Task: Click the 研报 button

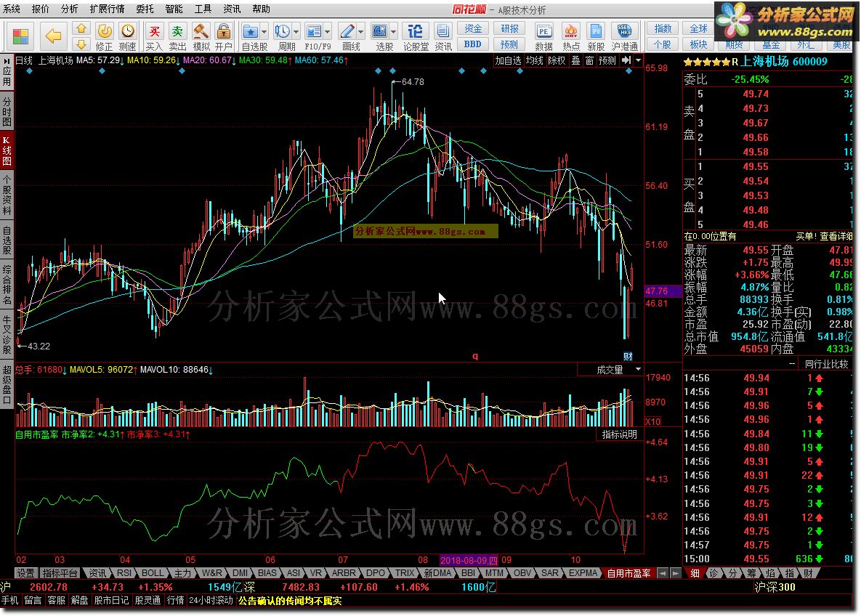Action: (x=509, y=28)
